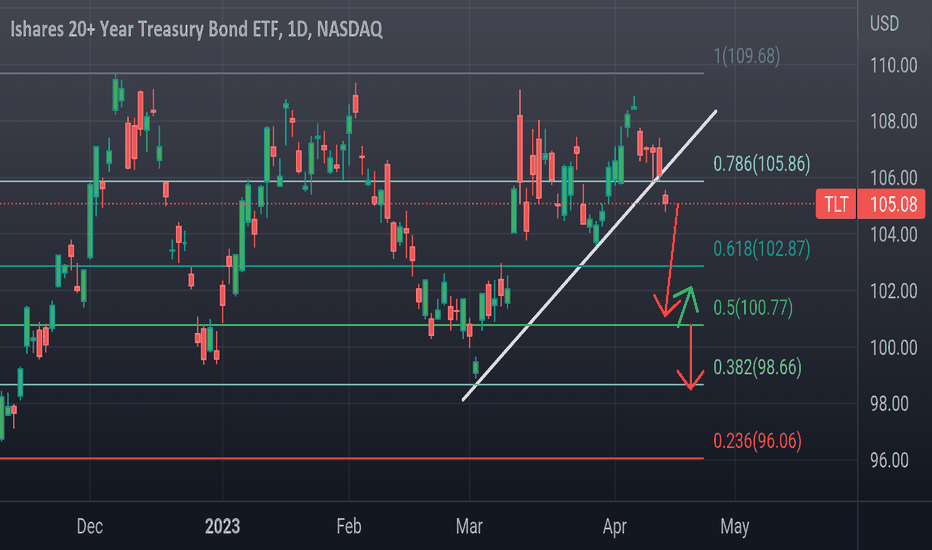The height and width of the screenshot is (550, 932).
Task: Select the red dotted current price line
Action: tap(408, 204)
